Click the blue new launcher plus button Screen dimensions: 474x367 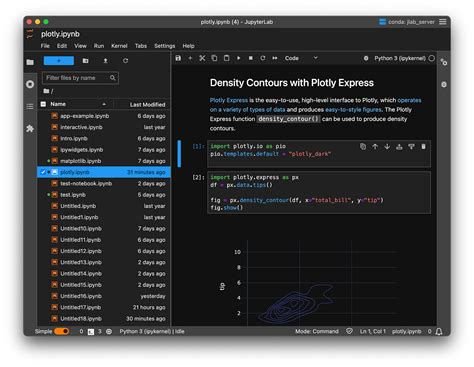pyautogui.click(x=59, y=61)
